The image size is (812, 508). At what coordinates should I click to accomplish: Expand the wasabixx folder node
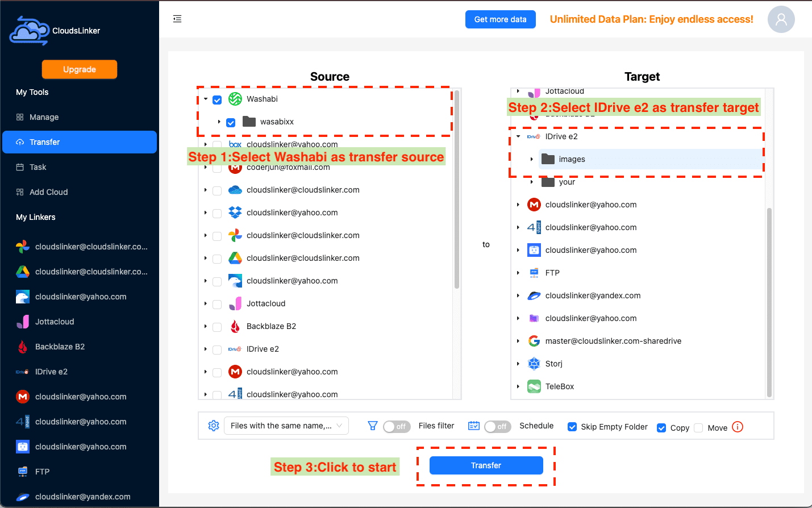click(219, 122)
